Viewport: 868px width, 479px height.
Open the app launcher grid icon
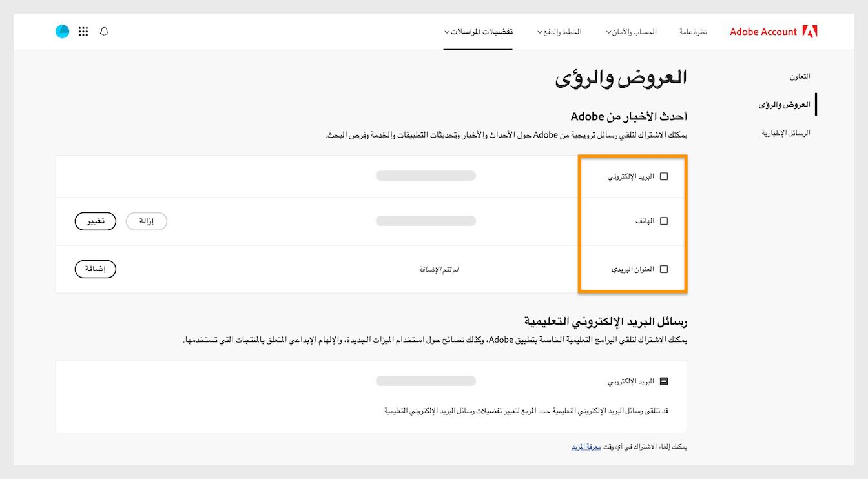(83, 31)
